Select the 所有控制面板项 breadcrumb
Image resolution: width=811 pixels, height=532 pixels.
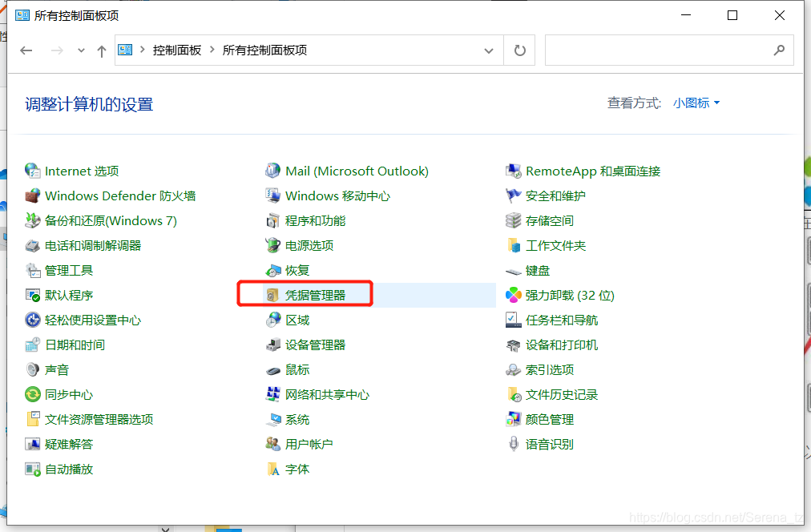tap(264, 50)
